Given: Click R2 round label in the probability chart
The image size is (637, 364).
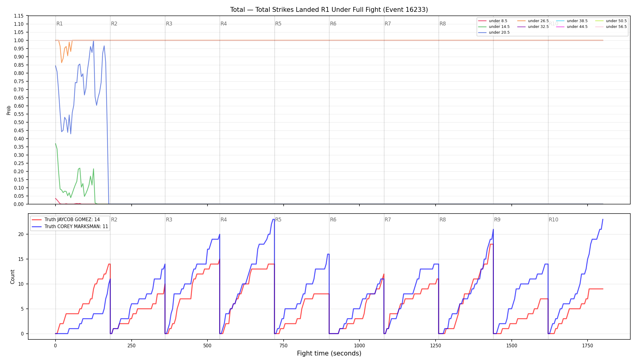Looking at the screenshot, I should tap(114, 24).
